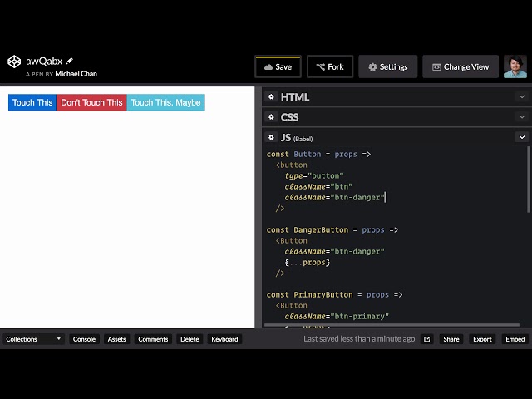532x399 pixels.
Task: Click the className="btn-primary" code line
Action: tap(337, 316)
